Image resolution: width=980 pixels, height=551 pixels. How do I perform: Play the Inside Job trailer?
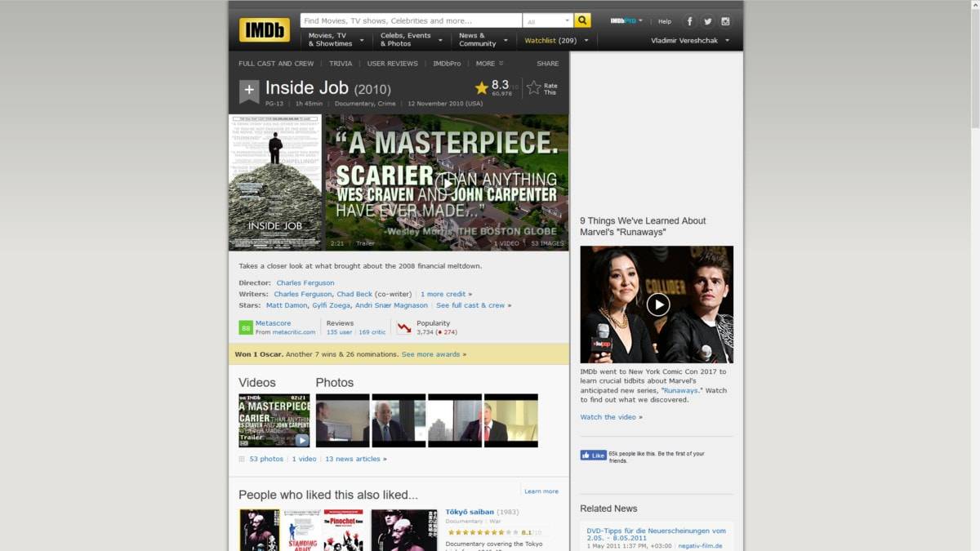tap(447, 183)
